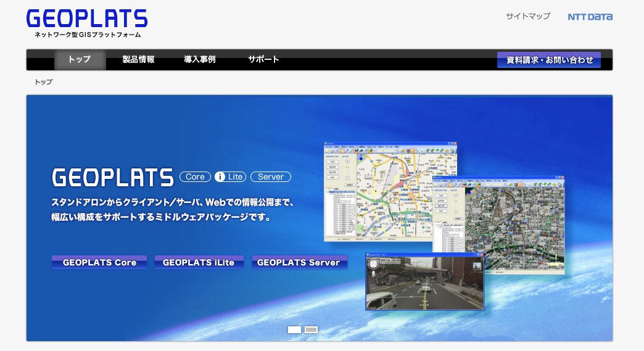Click the GEOPLATS Core button

coord(99,262)
